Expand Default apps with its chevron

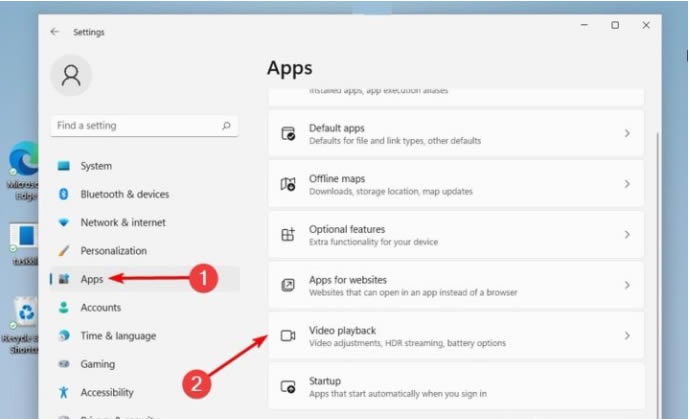pyautogui.click(x=627, y=134)
